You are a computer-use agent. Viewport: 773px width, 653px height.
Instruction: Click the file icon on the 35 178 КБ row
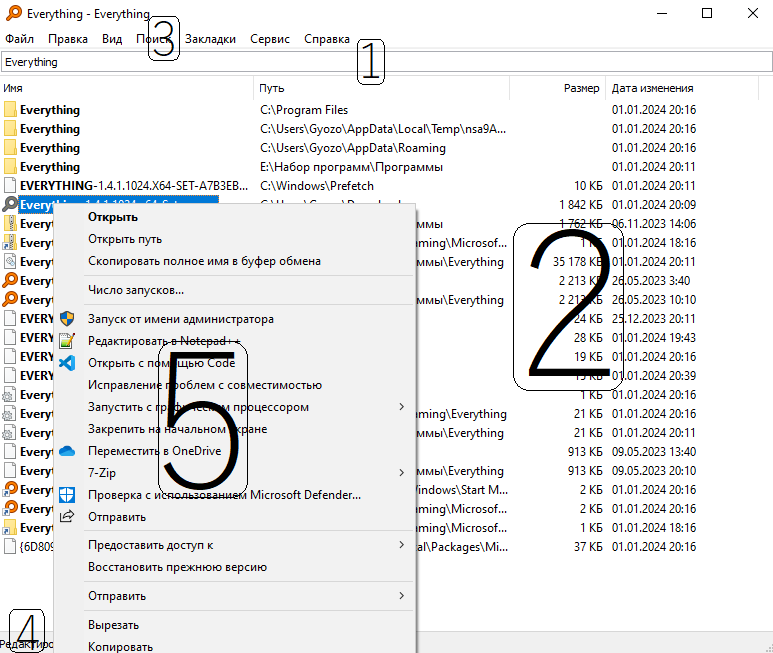[10, 262]
